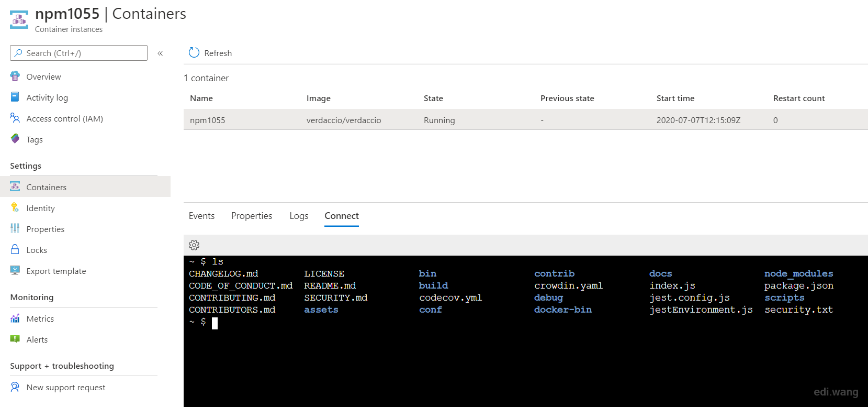The image size is (868, 407).
Task: Select the npm1055 container row name
Action: click(x=207, y=120)
